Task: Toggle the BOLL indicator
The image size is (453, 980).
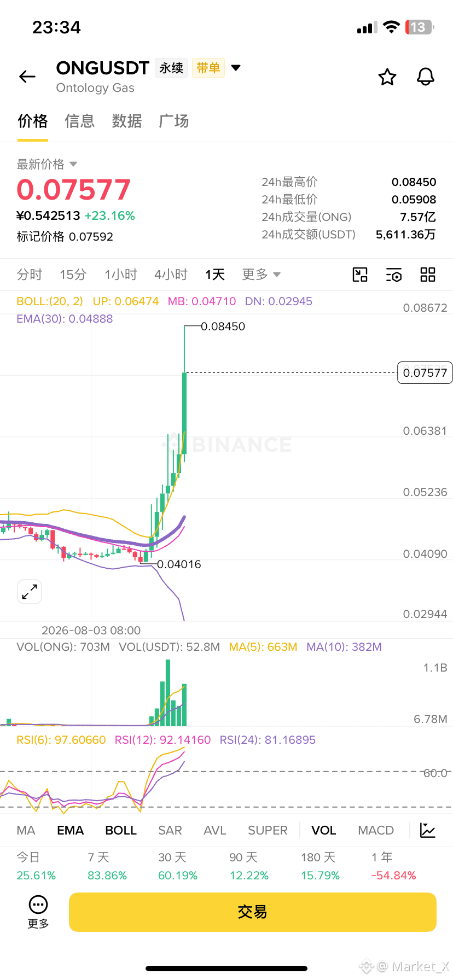Action: [121, 830]
